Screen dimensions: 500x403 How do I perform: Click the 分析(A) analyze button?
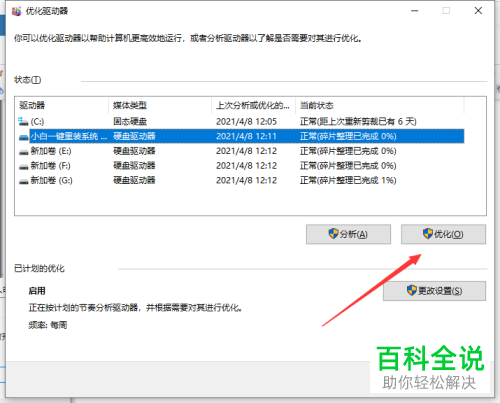[348, 234]
